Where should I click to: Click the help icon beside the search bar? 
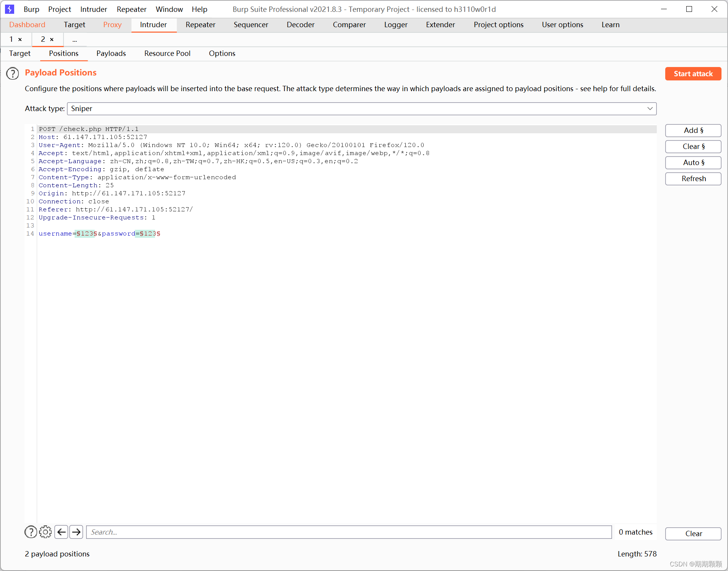pos(31,532)
